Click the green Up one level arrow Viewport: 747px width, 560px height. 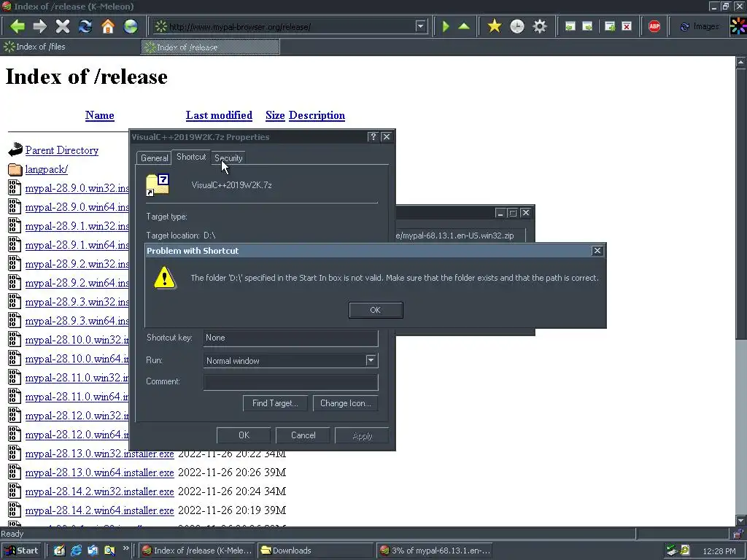464,26
